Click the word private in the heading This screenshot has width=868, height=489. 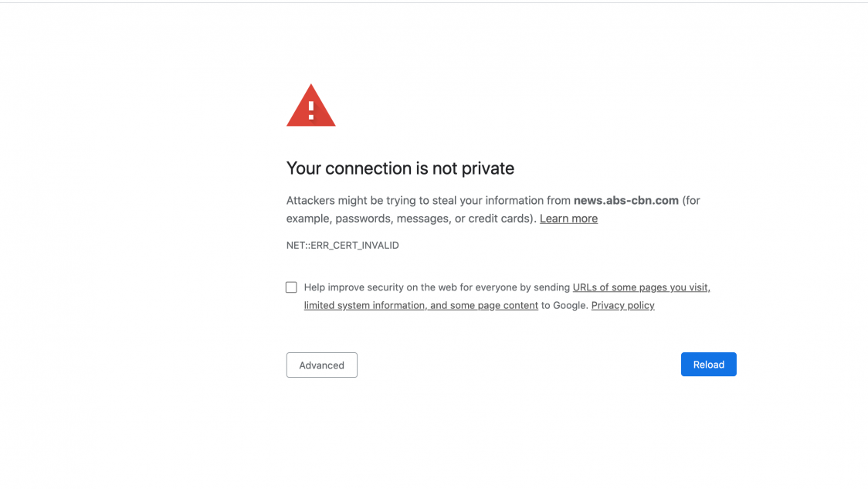[x=488, y=168]
